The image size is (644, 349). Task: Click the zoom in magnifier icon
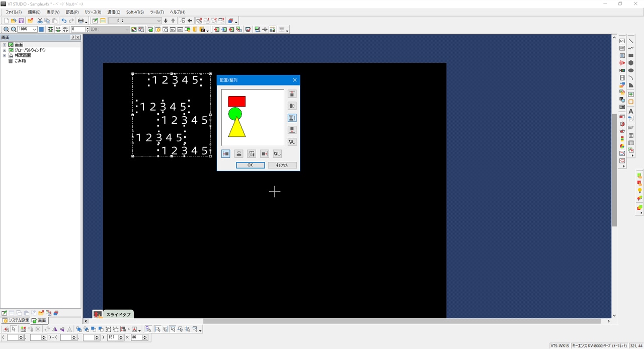[6, 30]
